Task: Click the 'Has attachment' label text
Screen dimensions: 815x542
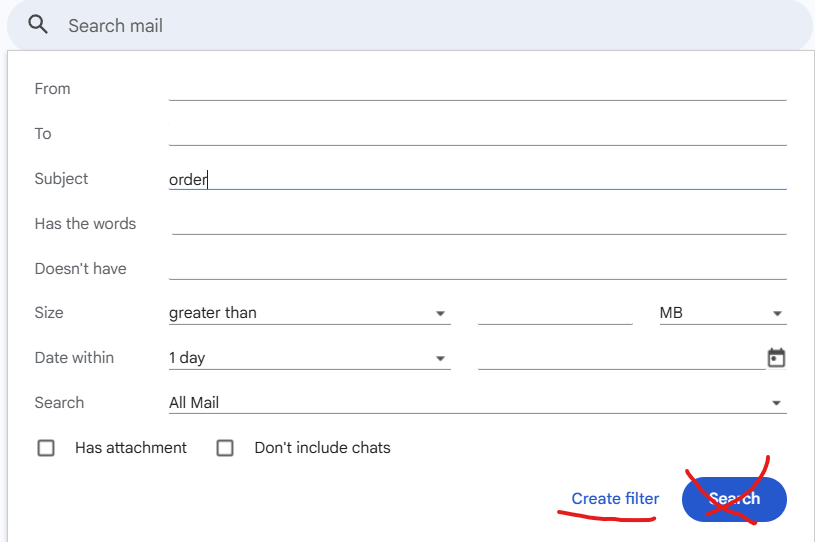Action: (131, 448)
